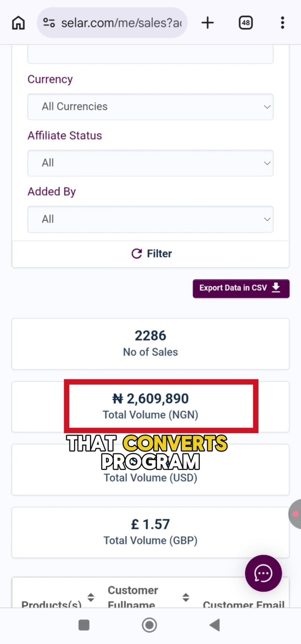This screenshot has height=644, width=301.
Task: Tap the Android back triangle
Action: pos(214,625)
